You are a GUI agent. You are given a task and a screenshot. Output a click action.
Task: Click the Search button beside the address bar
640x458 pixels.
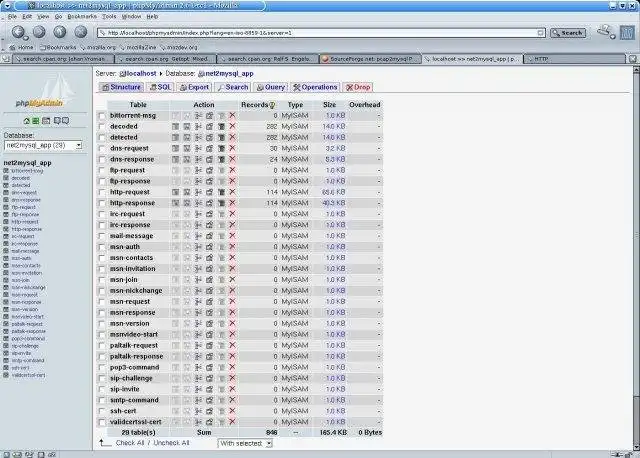click(568, 33)
